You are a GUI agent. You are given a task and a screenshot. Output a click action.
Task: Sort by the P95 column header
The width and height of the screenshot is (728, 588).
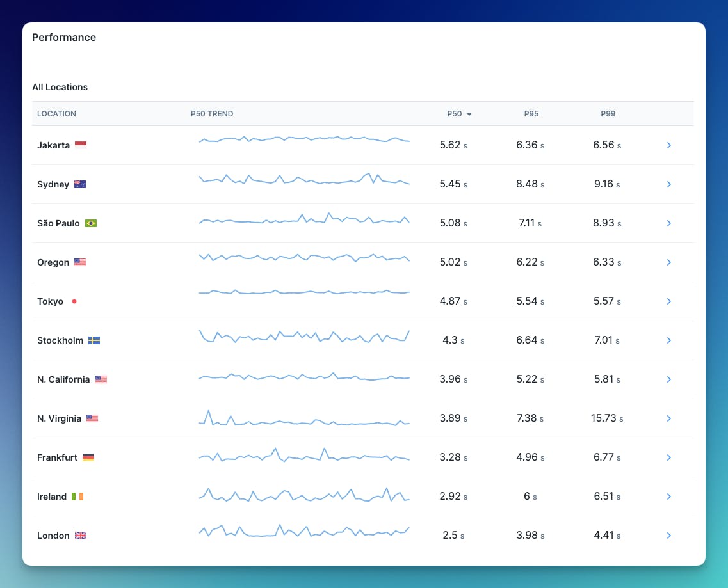(531, 113)
